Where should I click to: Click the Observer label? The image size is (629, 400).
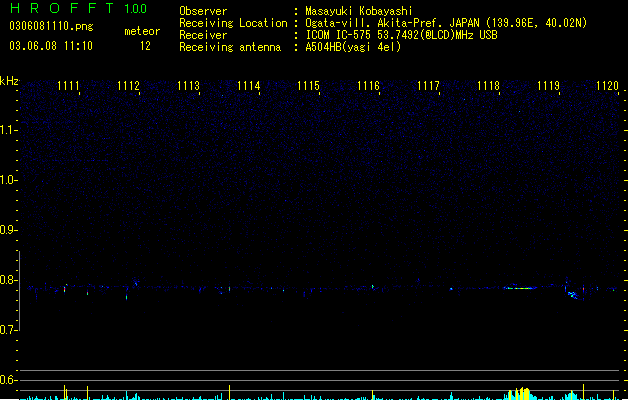tap(203, 11)
